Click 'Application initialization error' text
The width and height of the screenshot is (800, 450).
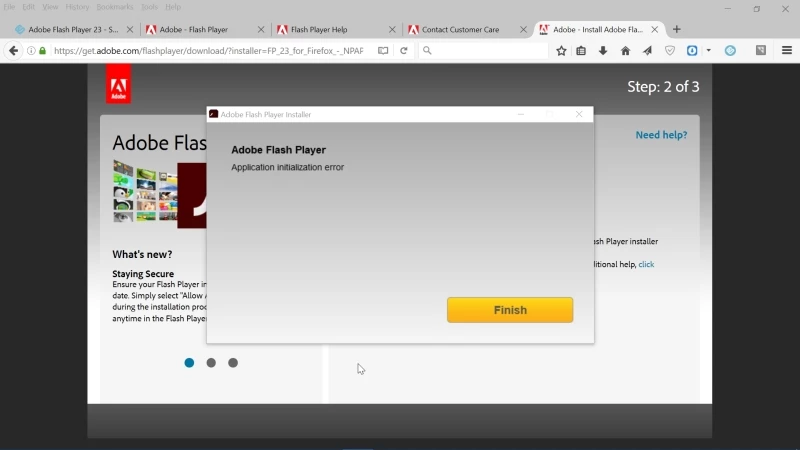click(287, 167)
